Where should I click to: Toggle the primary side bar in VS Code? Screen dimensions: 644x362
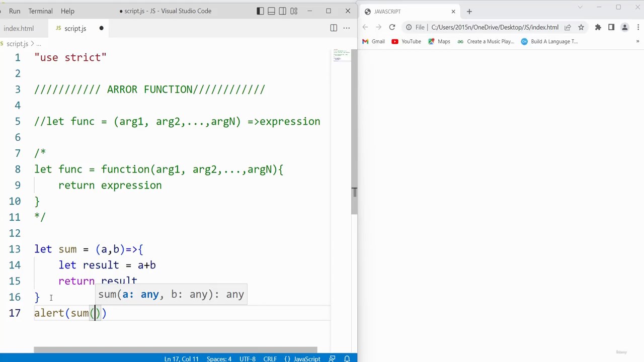pyautogui.click(x=260, y=11)
